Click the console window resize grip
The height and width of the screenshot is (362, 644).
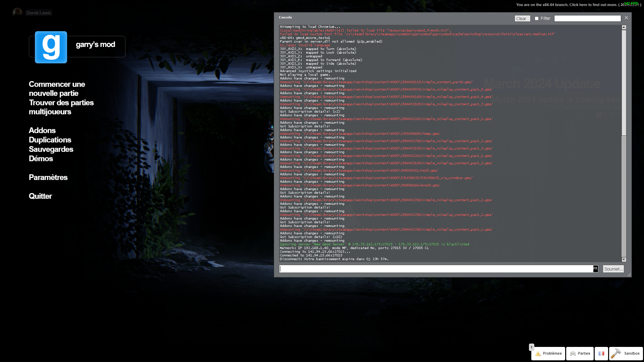pos(629,275)
